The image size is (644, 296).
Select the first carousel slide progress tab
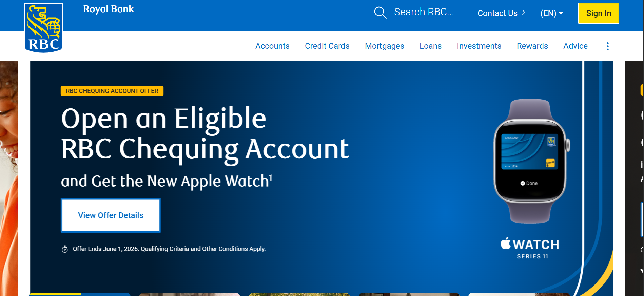point(80,294)
